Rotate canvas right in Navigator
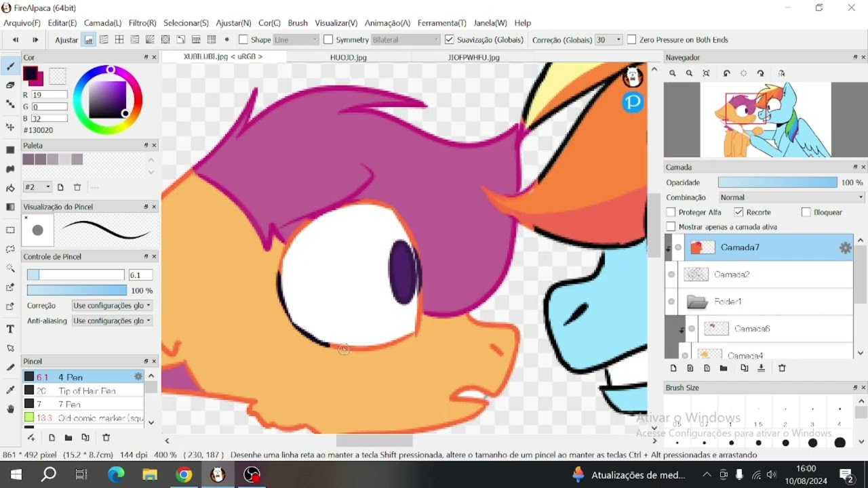The width and height of the screenshot is (868, 488). tap(760, 73)
